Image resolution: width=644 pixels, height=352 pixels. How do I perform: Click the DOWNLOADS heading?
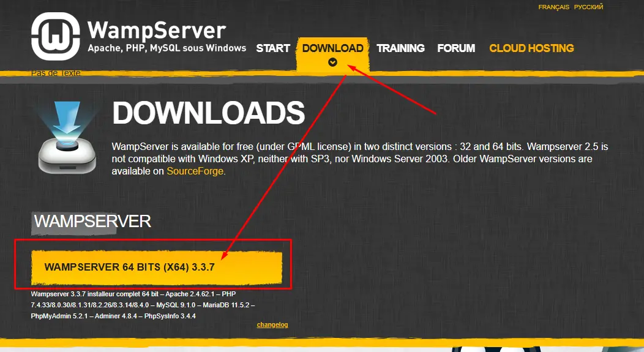coord(209,113)
